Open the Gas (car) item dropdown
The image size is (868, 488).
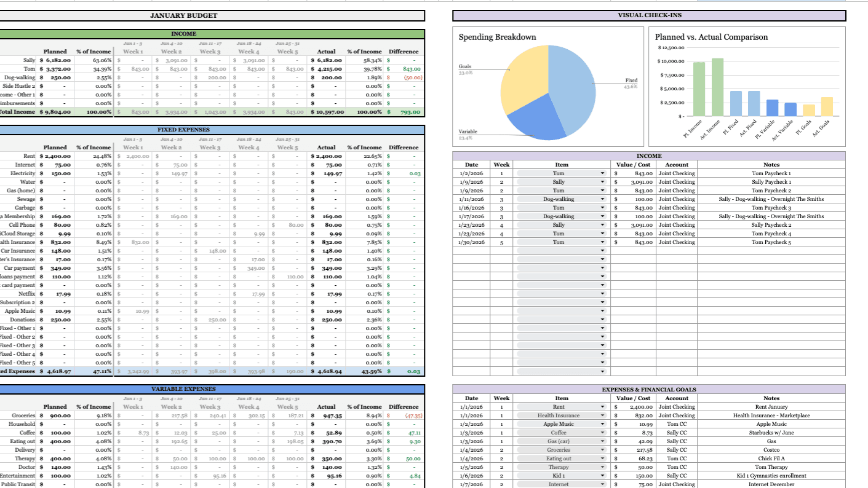tap(602, 441)
